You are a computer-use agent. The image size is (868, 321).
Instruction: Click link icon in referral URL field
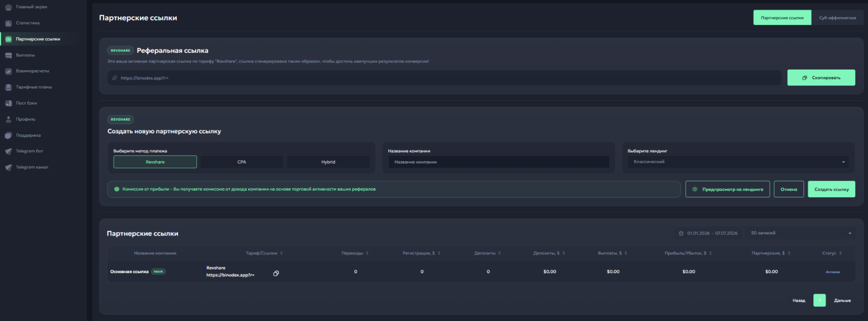(x=115, y=78)
